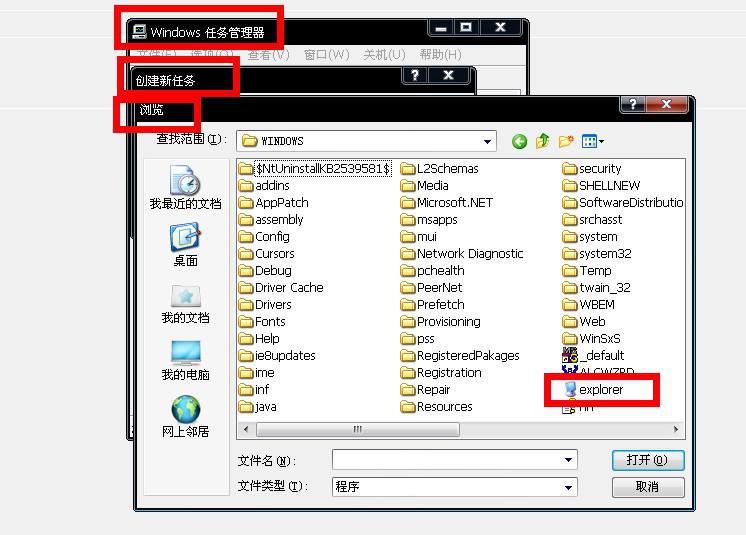Select the Resources folder
746x535 pixels.
tap(437, 407)
